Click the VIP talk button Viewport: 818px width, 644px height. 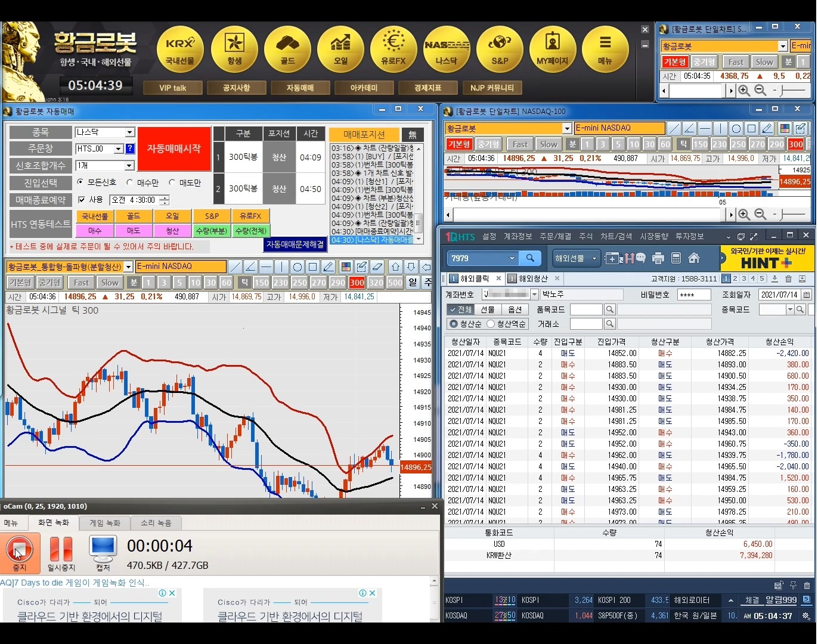pyautogui.click(x=173, y=88)
